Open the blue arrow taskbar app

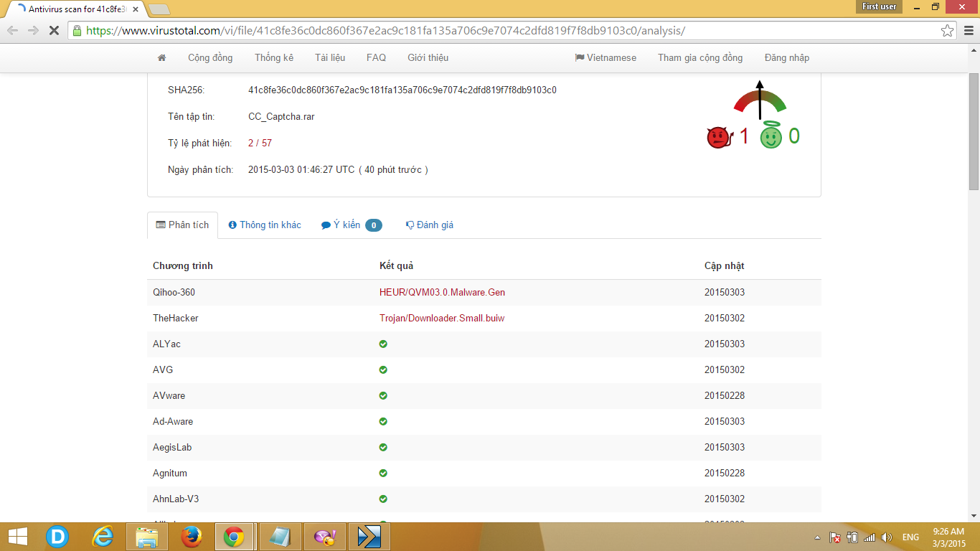369,537
